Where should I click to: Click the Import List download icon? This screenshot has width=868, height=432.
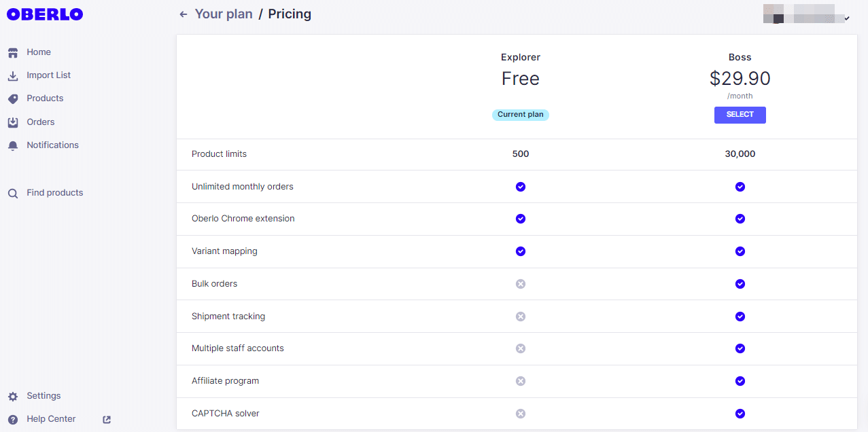coord(13,75)
